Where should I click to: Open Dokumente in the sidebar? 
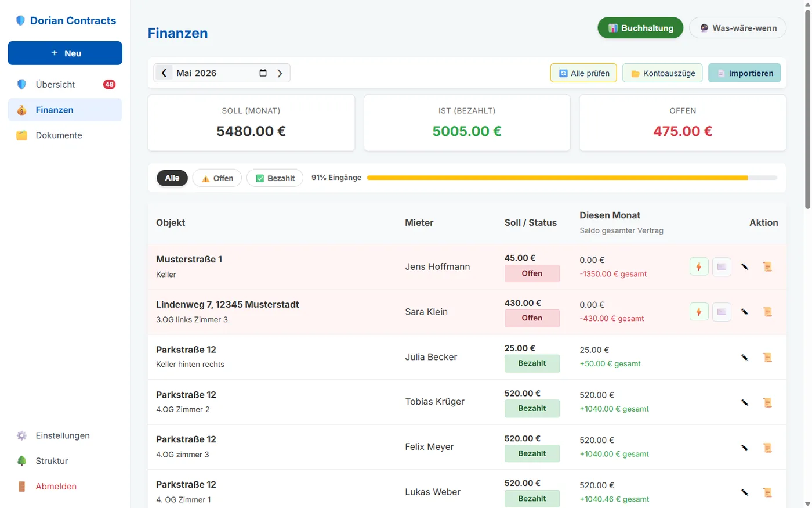coord(65,135)
